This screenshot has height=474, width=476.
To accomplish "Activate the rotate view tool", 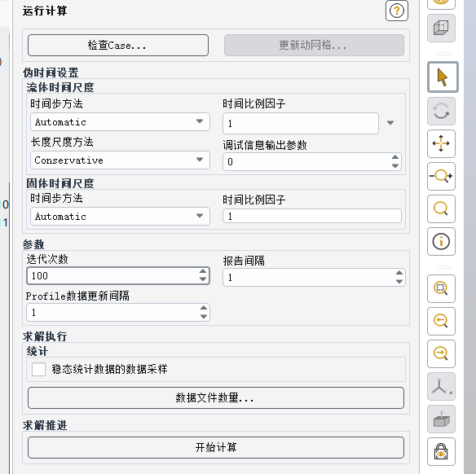I will [x=441, y=111].
